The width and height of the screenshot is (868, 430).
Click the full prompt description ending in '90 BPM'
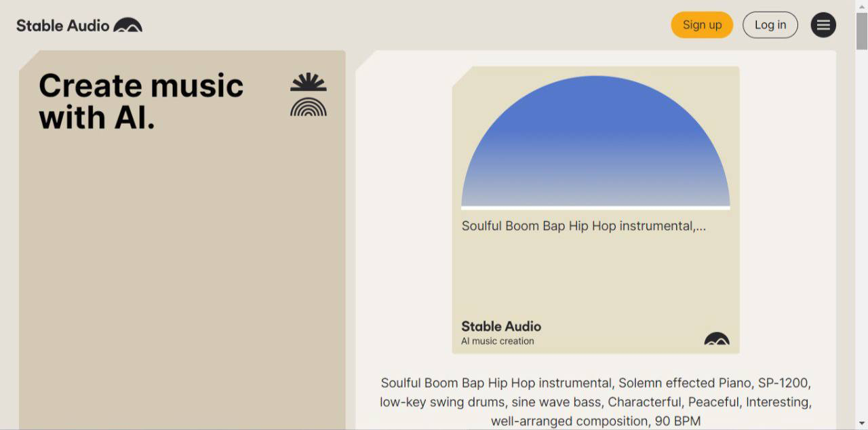tap(595, 402)
